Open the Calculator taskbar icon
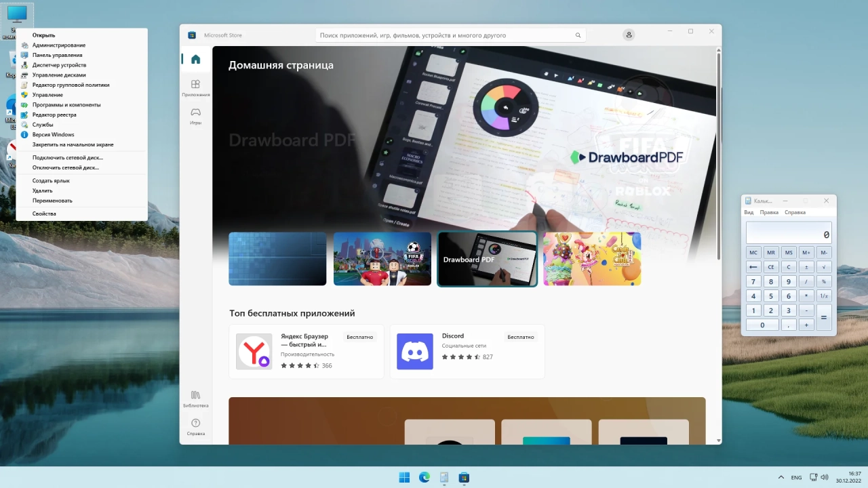Screen dimensions: 868x488 (444, 477)
